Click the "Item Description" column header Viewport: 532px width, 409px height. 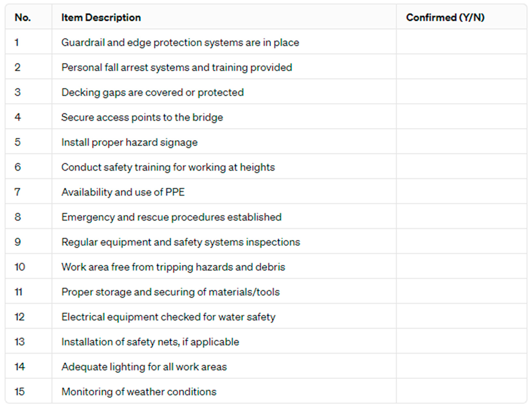tap(101, 17)
